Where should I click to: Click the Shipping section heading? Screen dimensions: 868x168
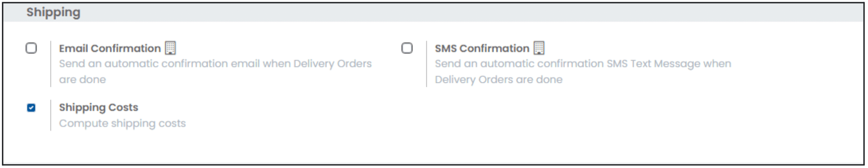click(53, 12)
